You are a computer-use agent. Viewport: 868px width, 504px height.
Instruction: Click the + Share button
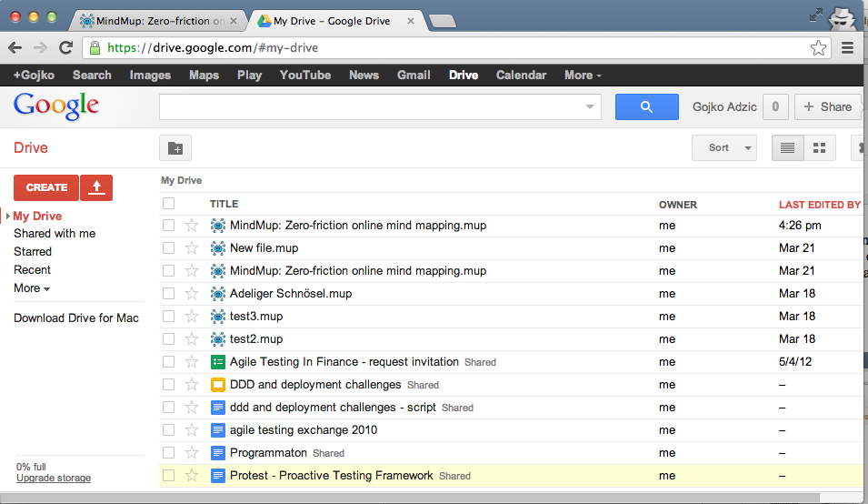click(x=828, y=106)
